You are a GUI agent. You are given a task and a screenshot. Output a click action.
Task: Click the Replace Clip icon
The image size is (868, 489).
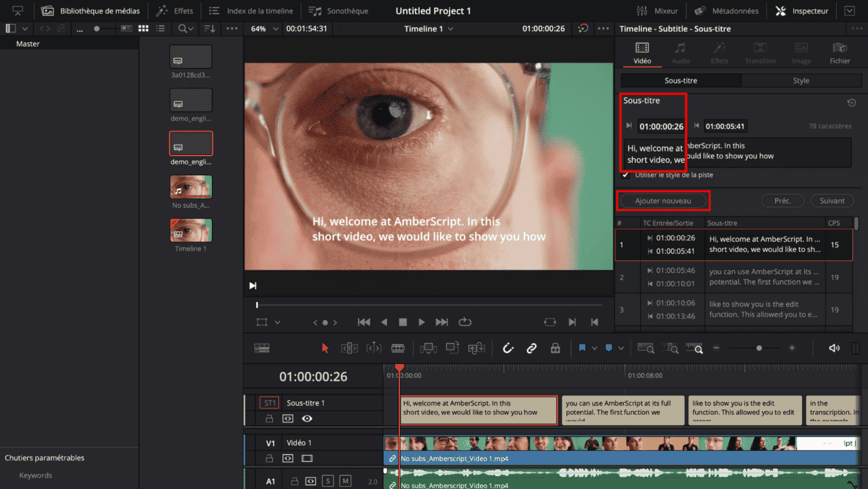477,348
